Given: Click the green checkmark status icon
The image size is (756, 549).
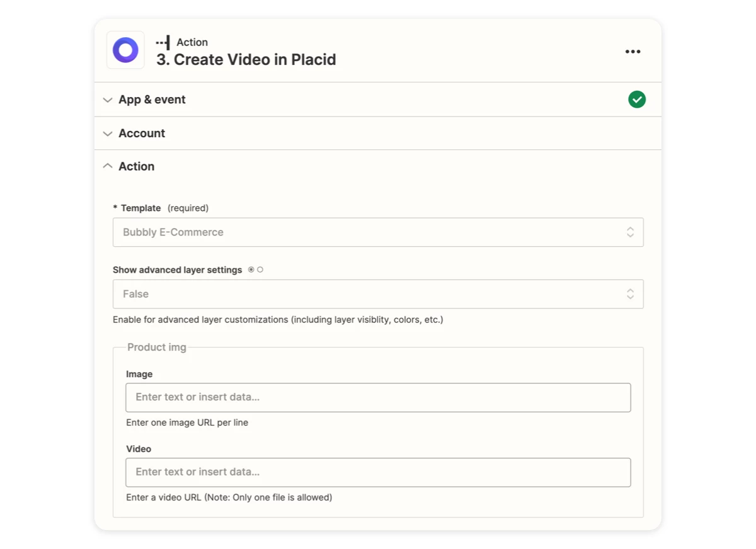Looking at the screenshot, I should tap(637, 99).
